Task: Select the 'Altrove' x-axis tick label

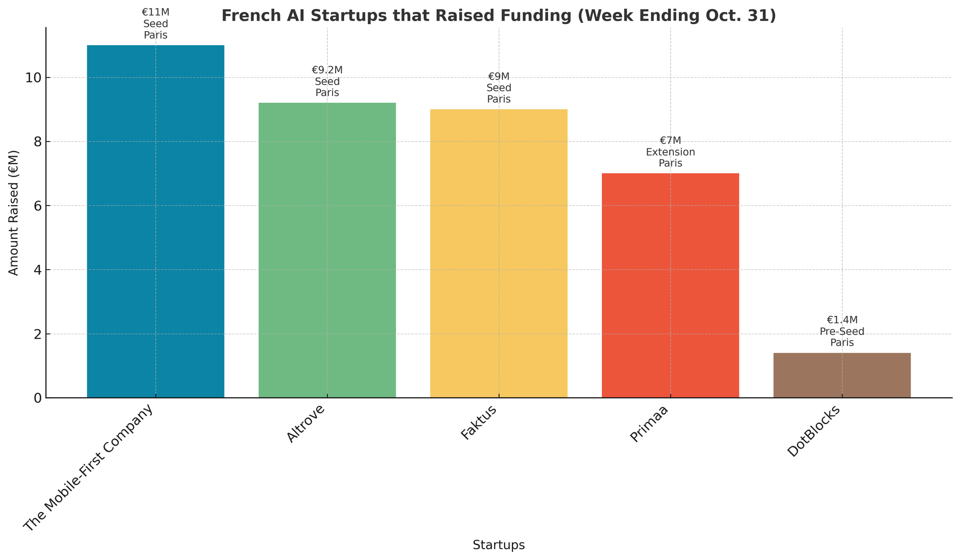Action: coord(306,424)
